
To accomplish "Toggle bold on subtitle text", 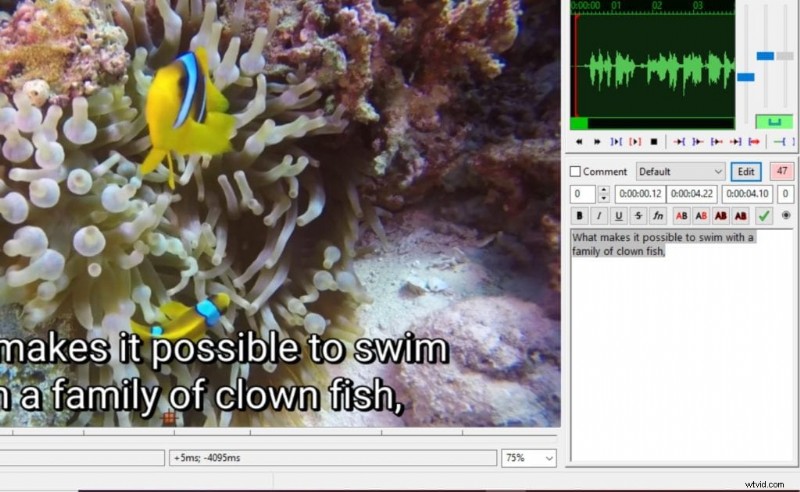I will pyautogui.click(x=579, y=216).
